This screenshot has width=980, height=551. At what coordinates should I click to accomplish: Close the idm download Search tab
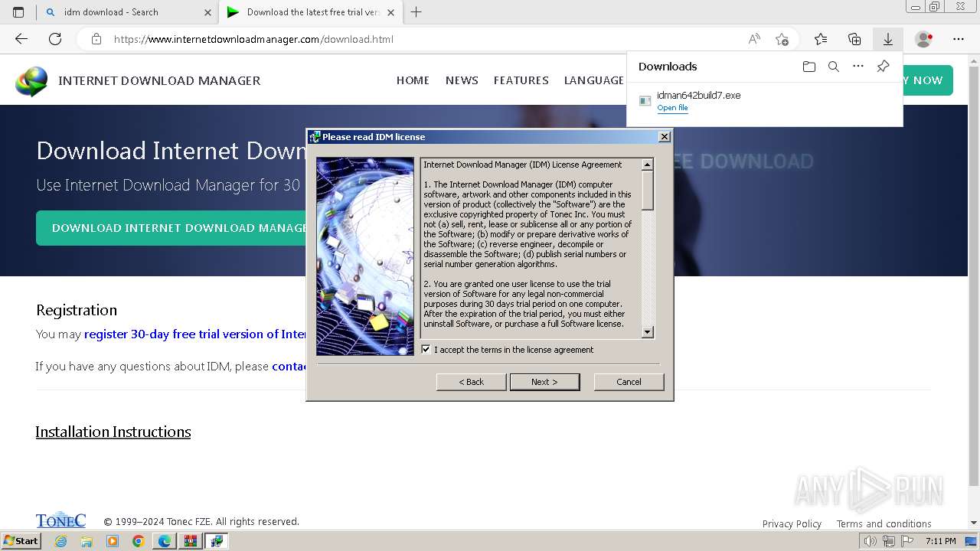click(208, 12)
